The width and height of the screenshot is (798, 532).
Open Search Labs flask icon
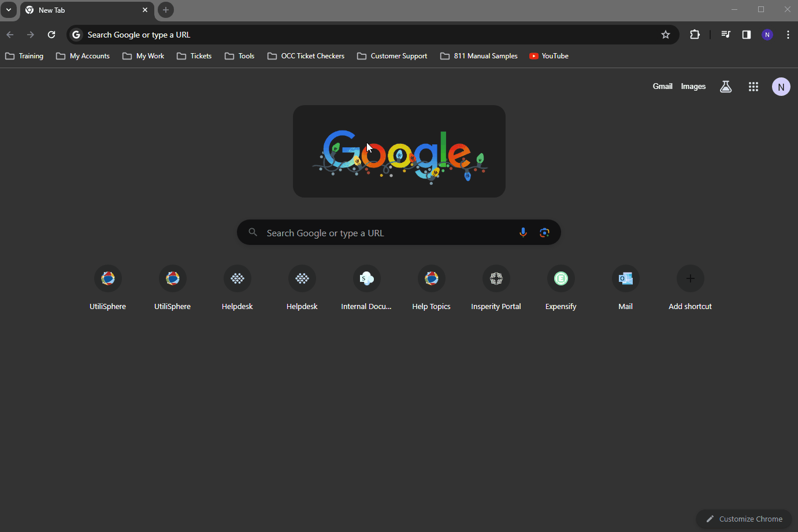click(726, 87)
